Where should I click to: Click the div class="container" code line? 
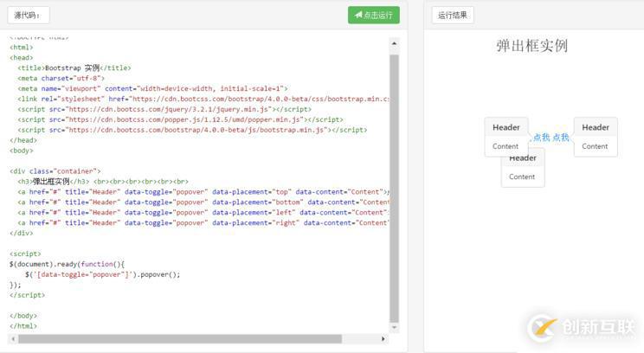(x=55, y=170)
